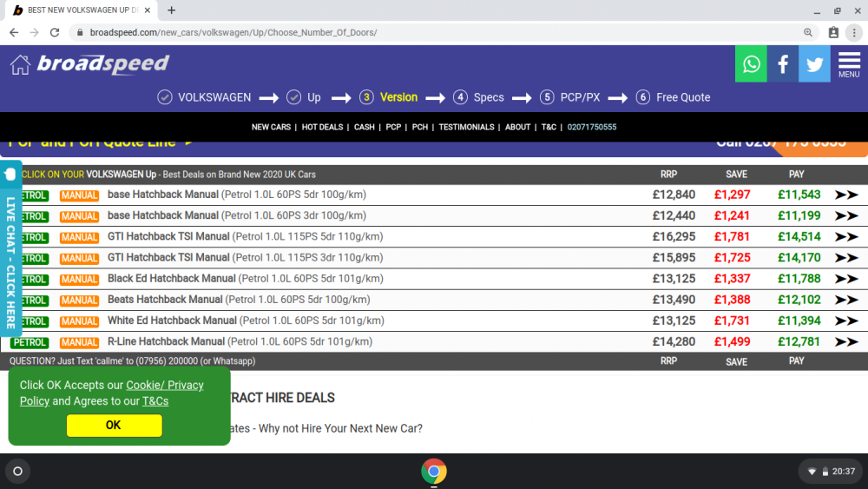This screenshot has height=489, width=868.
Task: Open NEW CARS menu item
Action: [x=271, y=127]
